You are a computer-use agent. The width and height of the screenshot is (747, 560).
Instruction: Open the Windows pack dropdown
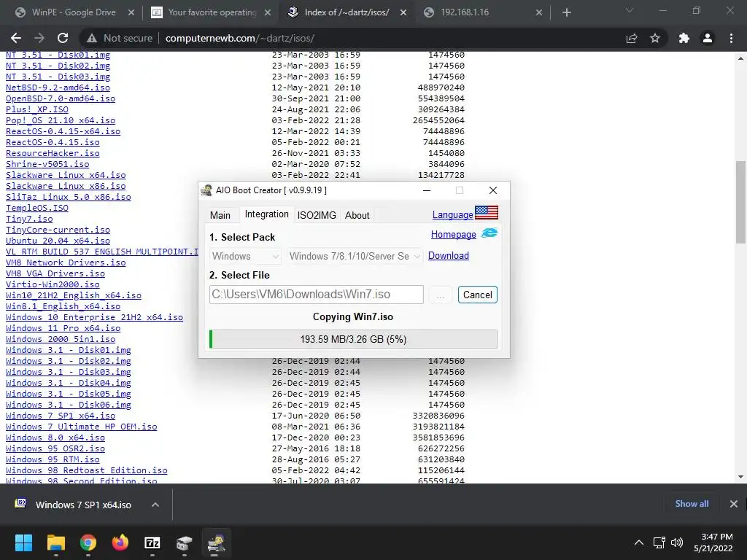click(x=245, y=256)
